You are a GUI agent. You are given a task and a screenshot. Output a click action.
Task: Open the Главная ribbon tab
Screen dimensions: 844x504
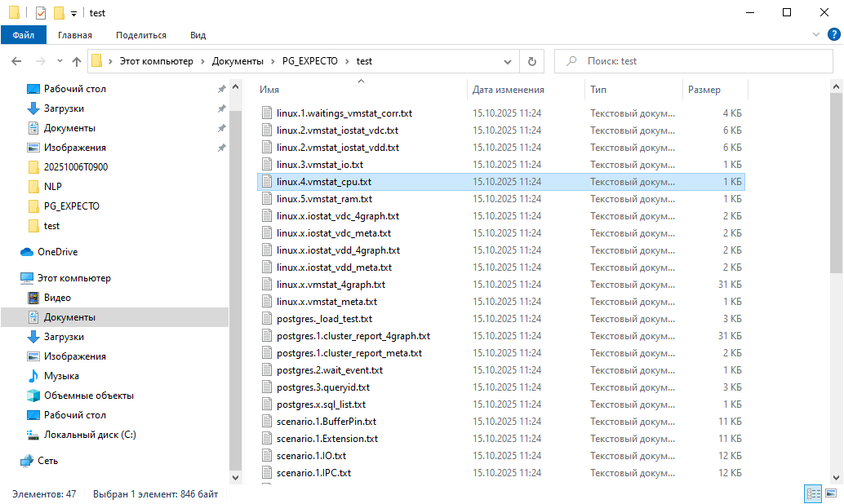(75, 35)
